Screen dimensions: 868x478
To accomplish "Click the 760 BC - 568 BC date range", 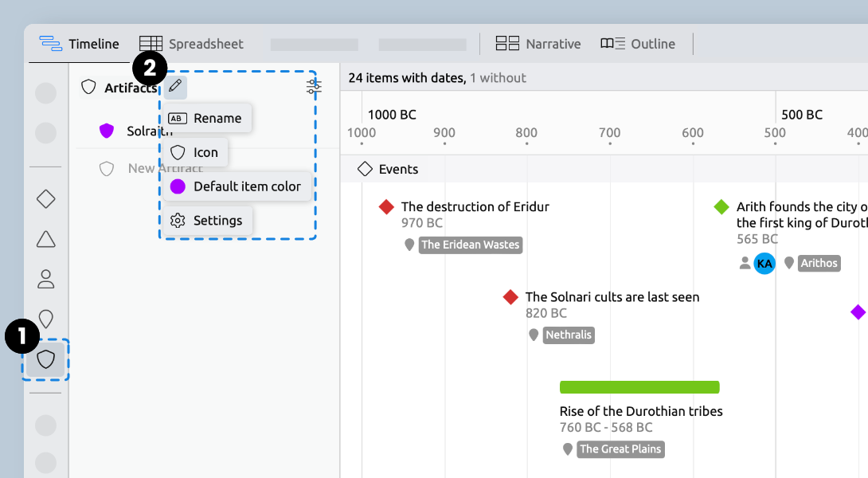I will coord(606,428).
